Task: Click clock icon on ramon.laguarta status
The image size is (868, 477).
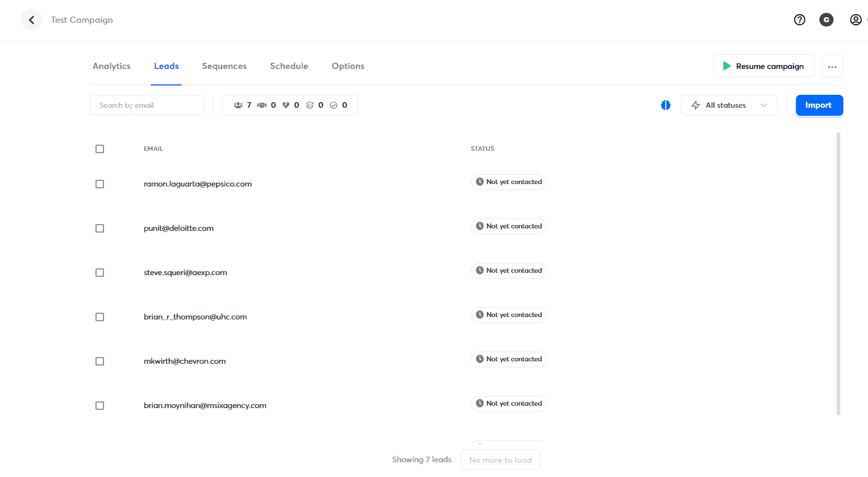Action: pos(480,182)
